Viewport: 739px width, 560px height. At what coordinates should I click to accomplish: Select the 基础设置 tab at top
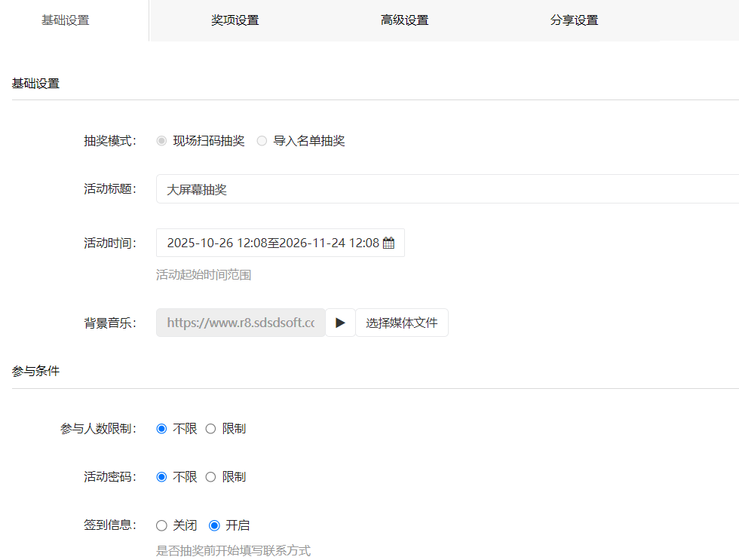[66, 20]
